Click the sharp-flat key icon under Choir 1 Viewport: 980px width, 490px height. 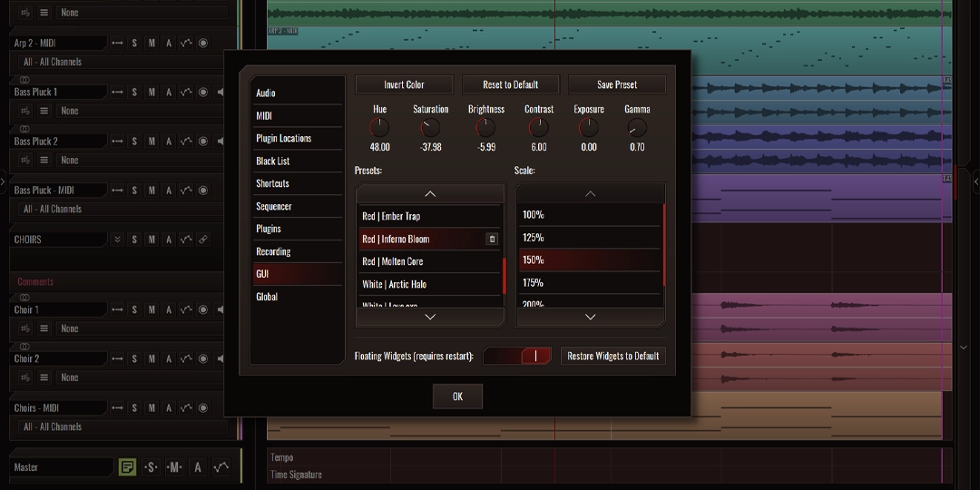coord(25,328)
